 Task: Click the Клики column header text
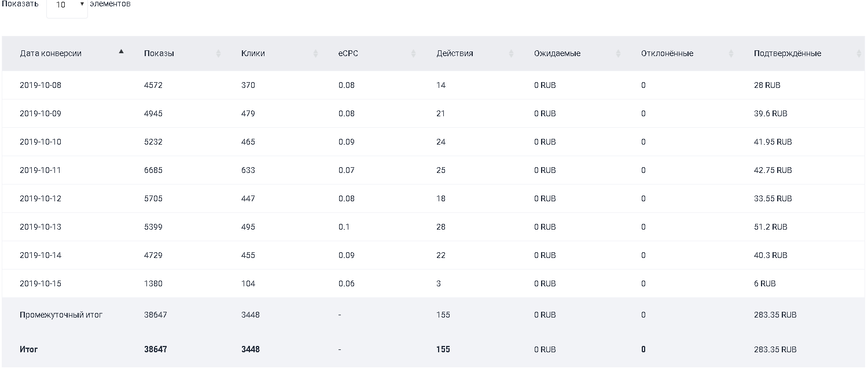point(253,53)
